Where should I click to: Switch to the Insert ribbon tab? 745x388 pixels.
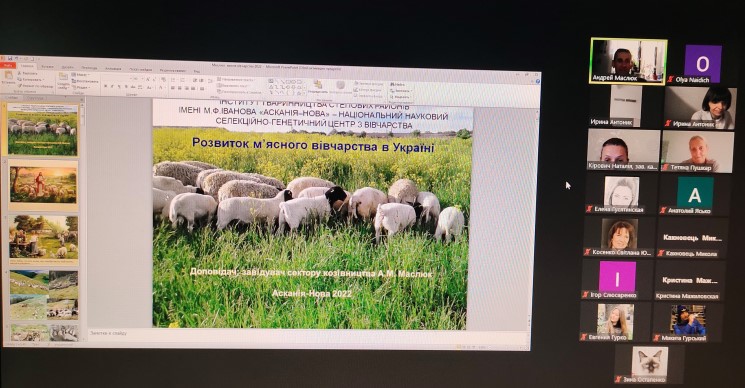point(48,66)
